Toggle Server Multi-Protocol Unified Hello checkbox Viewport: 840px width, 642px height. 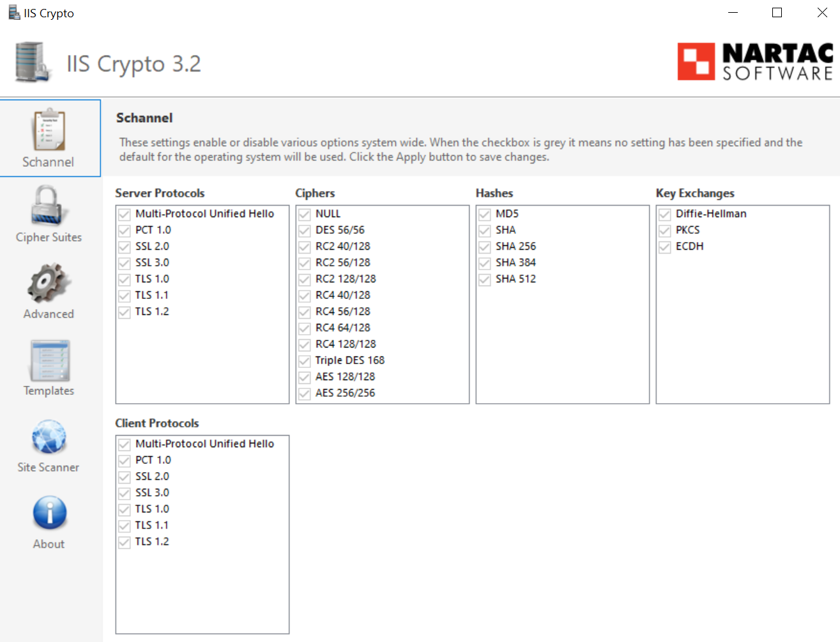[125, 214]
